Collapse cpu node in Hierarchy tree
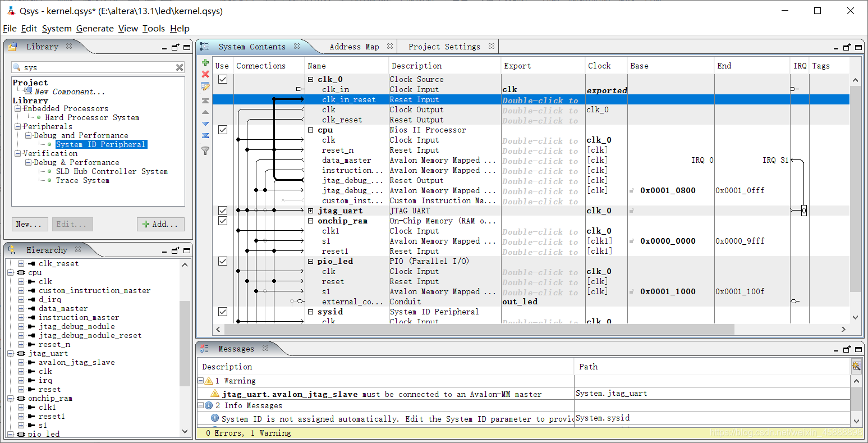868x443 pixels. [x=11, y=273]
